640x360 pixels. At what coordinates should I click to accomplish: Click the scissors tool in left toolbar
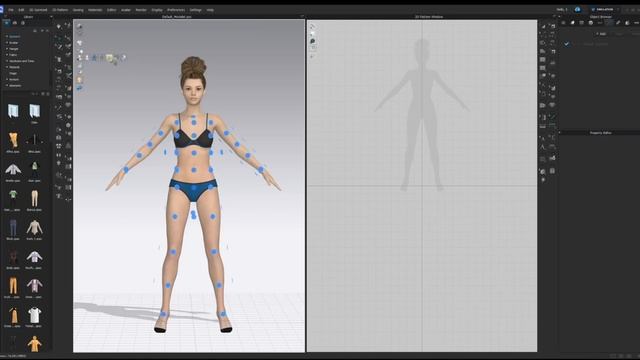[x=68, y=76]
